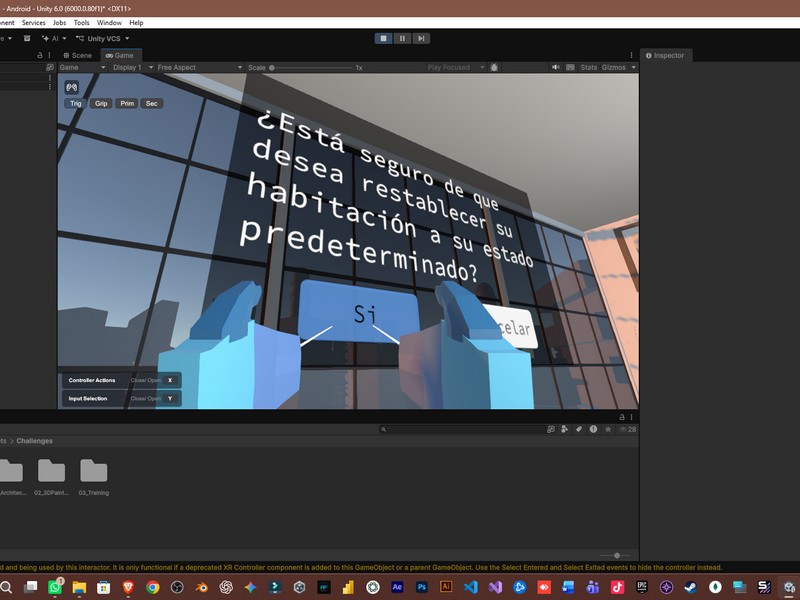Open Steam from the taskbar
This screenshot has width=800, height=600.
tap(691, 587)
